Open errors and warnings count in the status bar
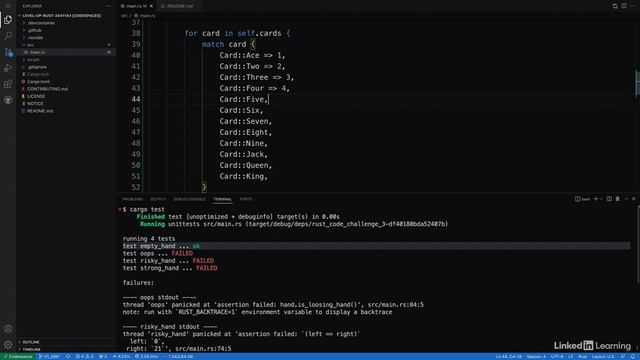The image size is (640, 360). click(84, 357)
